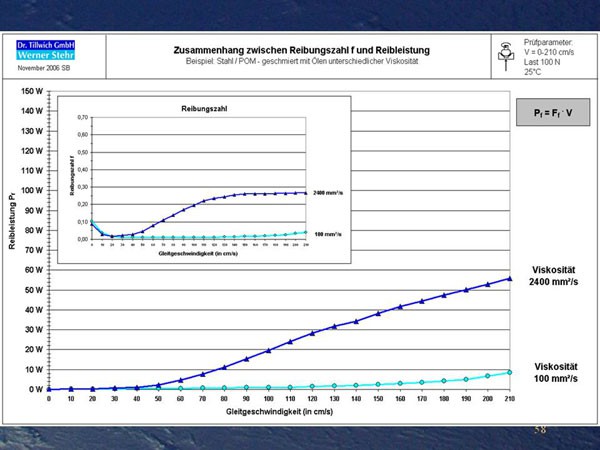Click the inset x-axis title 'Gleitgeschwindigkeit (in cm/s)'
The image size is (600, 450).
point(198,253)
